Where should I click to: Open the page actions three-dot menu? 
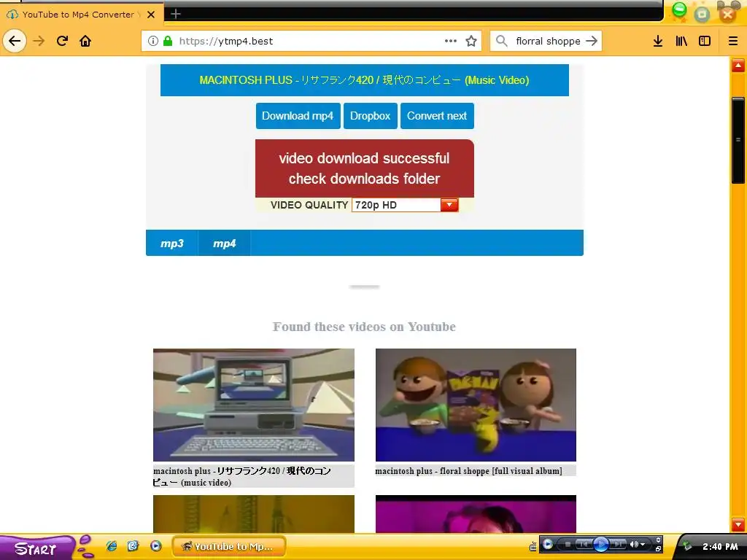[451, 41]
